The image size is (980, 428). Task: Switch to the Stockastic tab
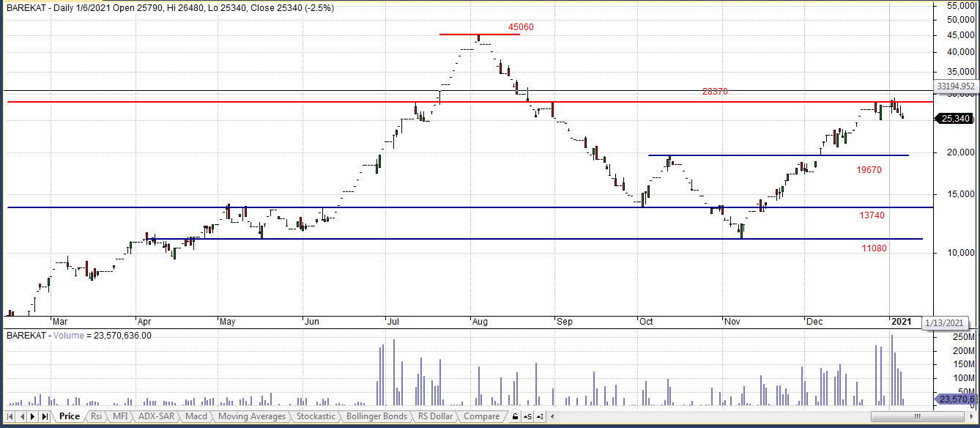tap(316, 416)
